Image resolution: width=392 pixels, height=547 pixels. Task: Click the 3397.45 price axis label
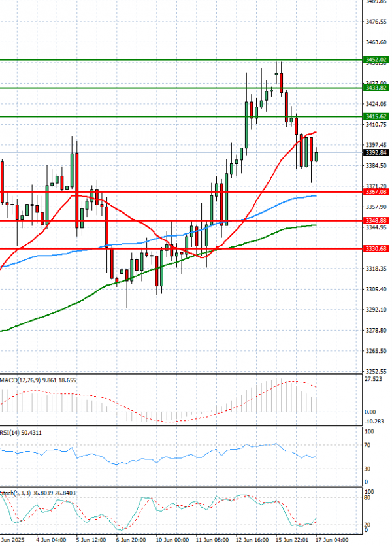click(376, 145)
